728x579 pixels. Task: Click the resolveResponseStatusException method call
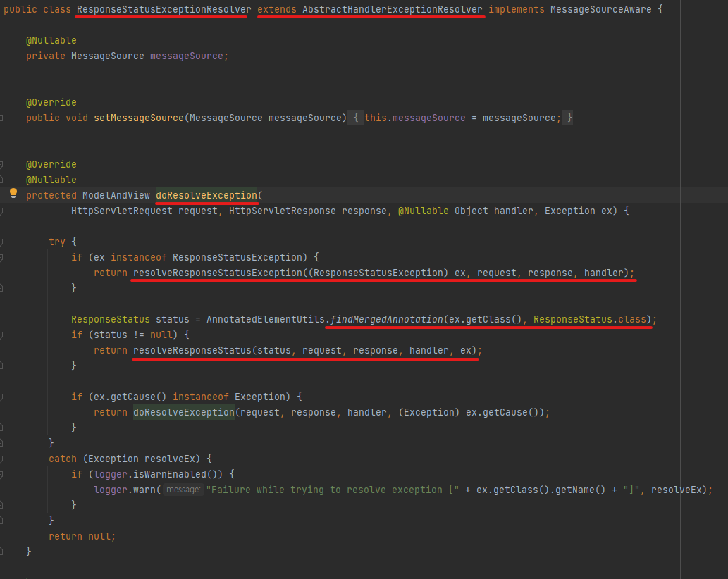(x=217, y=273)
